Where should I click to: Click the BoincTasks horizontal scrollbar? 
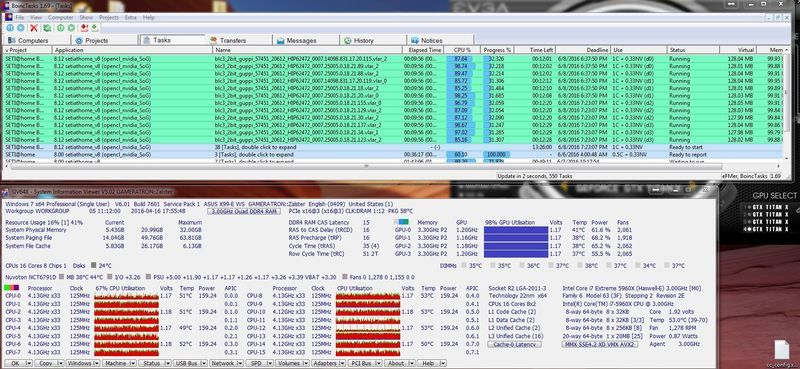(365, 166)
